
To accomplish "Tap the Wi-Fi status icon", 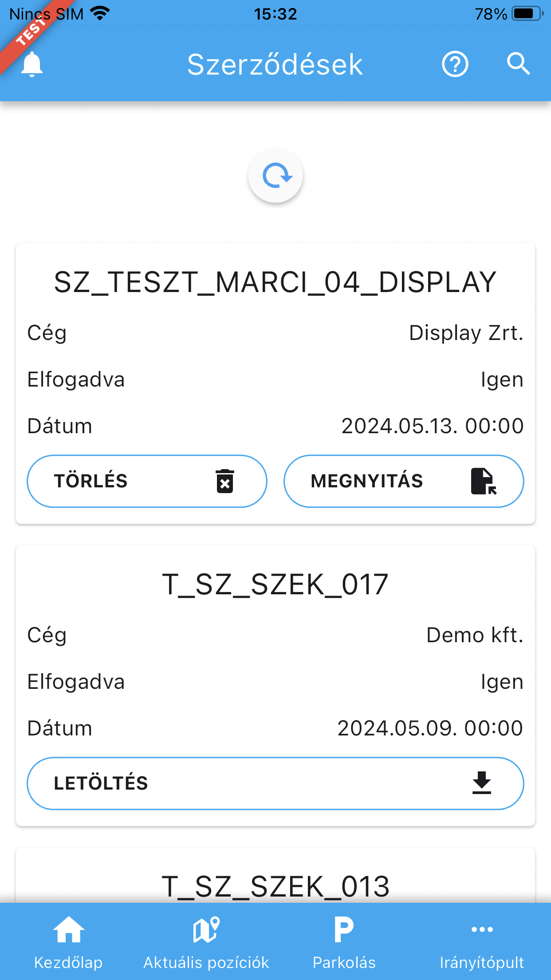I will [100, 14].
